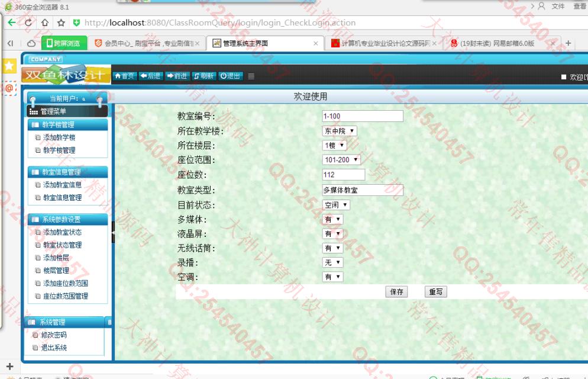Click the tab list back arrow icon
This screenshot has height=379, width=588.
click(11, 43)
